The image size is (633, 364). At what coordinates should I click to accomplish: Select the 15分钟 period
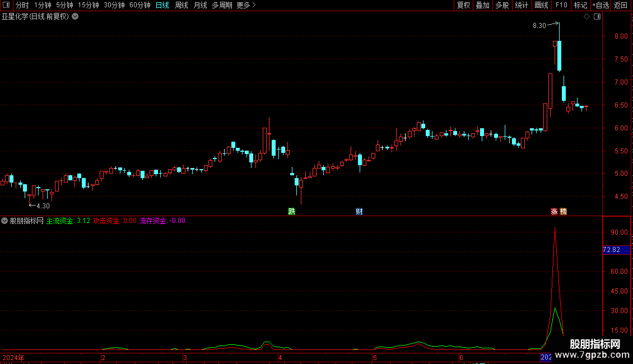(x=88, y=5)
